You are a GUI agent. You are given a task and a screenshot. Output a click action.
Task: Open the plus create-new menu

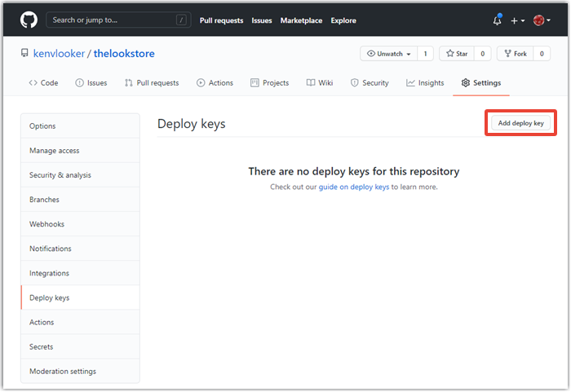(x=517, y=20)
